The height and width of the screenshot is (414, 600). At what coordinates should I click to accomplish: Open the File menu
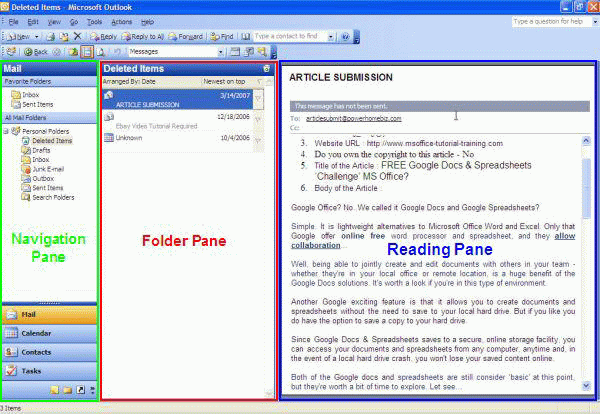pyautogui.click(x=13, y=22)
